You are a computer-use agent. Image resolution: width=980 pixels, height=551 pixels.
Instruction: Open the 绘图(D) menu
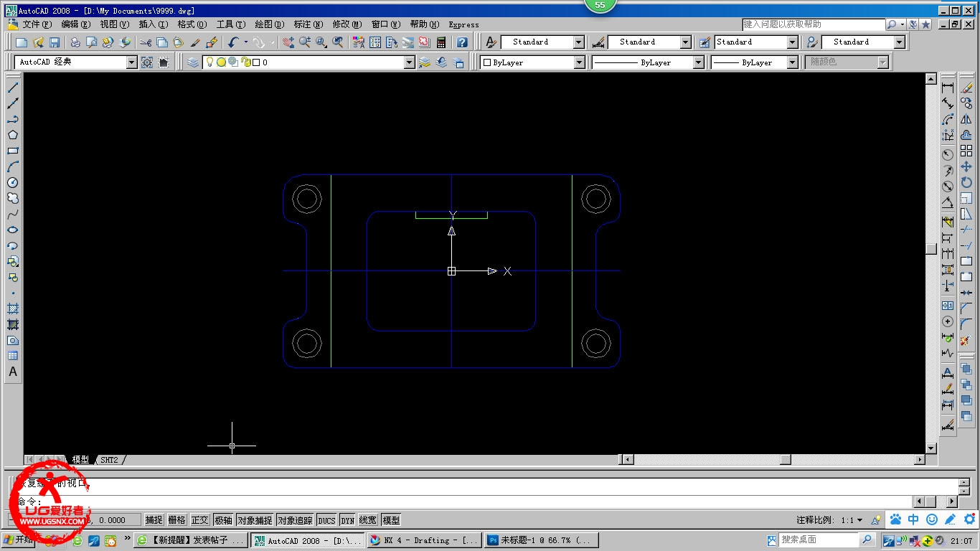point(269,24)
